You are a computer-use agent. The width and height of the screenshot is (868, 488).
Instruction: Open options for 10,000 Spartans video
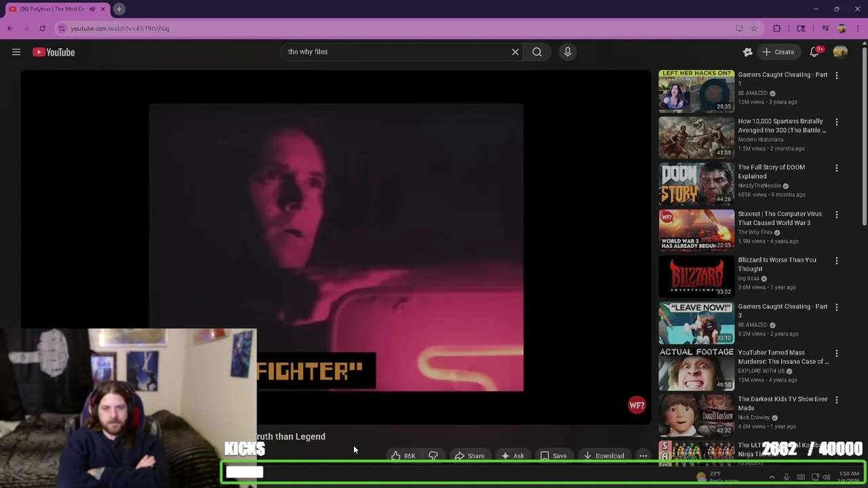pyautogui.click(x=837, y=122)
